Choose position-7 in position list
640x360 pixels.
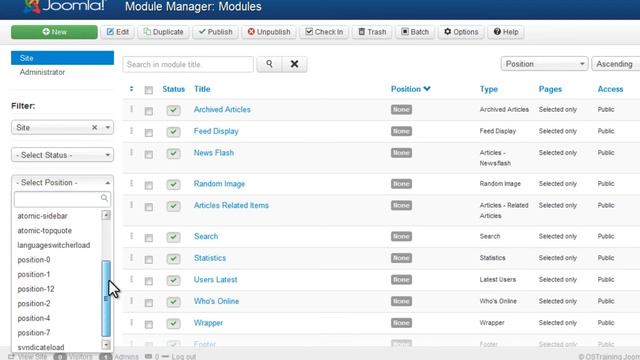click(34, 333)
